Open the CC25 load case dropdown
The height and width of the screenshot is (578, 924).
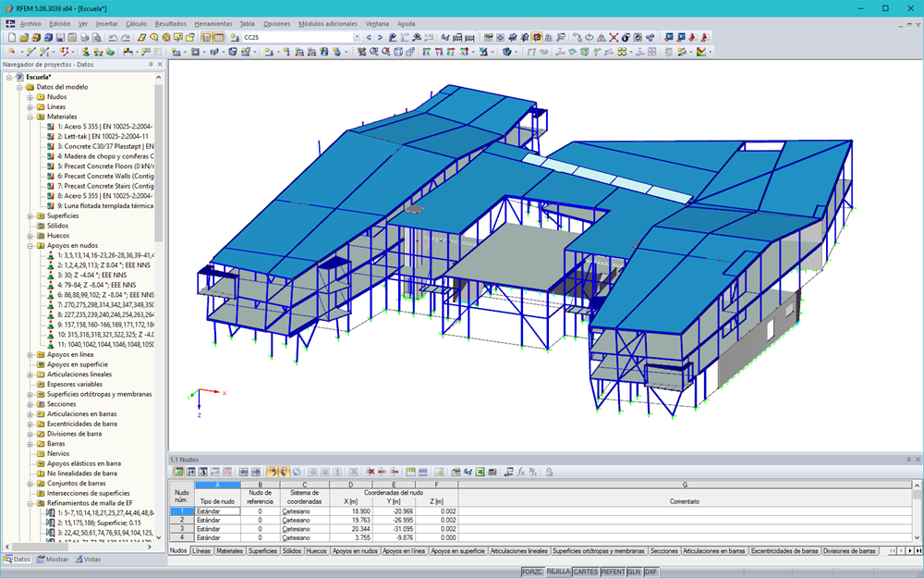(x=357, y=38)
